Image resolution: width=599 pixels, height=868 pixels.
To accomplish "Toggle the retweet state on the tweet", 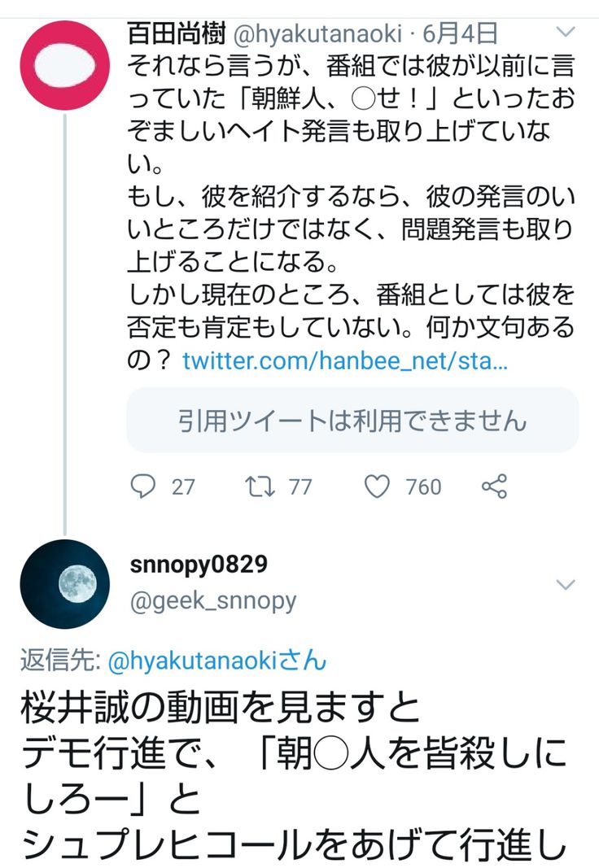I will point(260,486).
